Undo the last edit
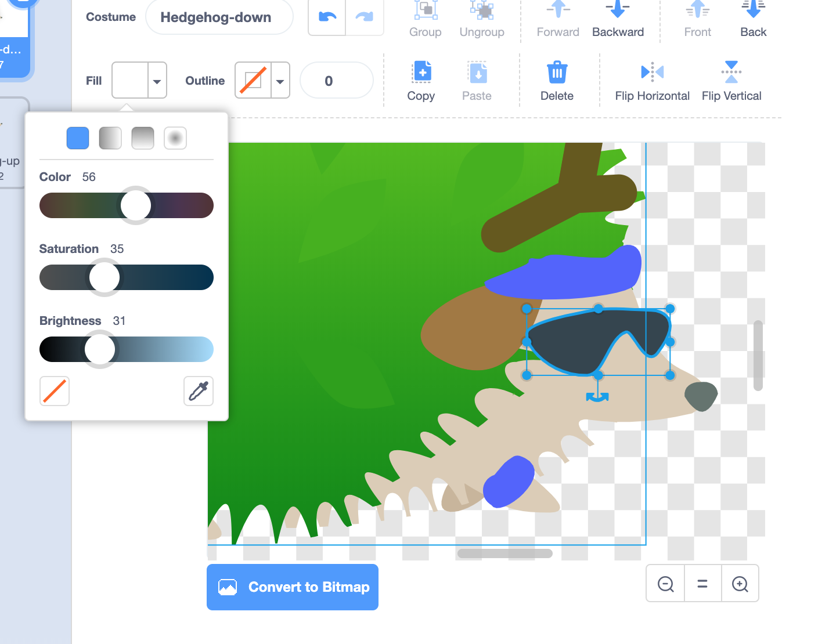This screenshot has height=644, width=829. click(x=326, y=17)
